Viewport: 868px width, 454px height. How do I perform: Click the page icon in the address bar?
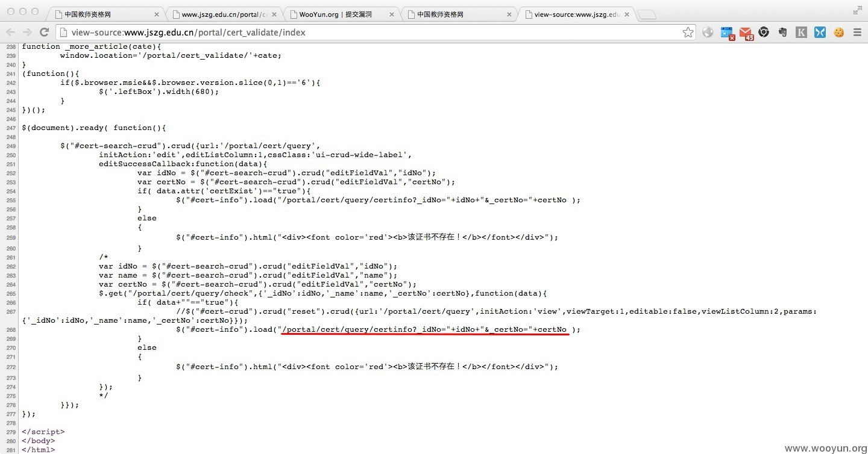point(63,33)
